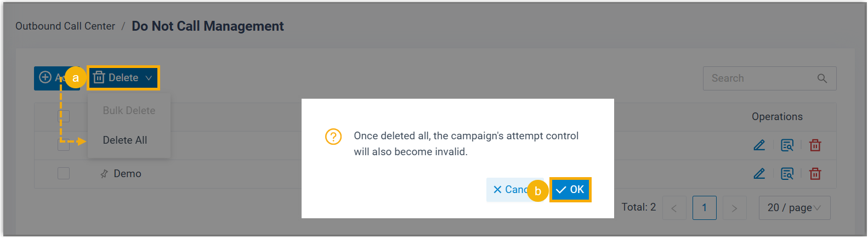Check the Demo row checkbox
Screen dimensions: 868x238
coord(64,174)
